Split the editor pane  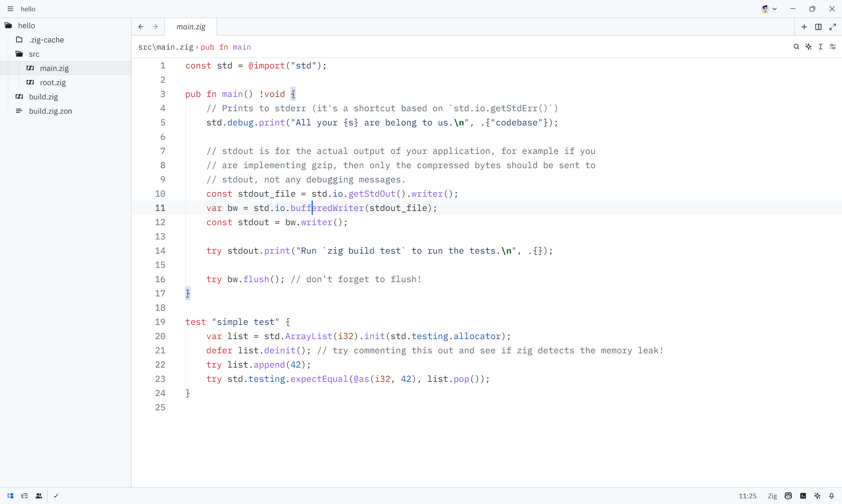[x=818, y=27]
